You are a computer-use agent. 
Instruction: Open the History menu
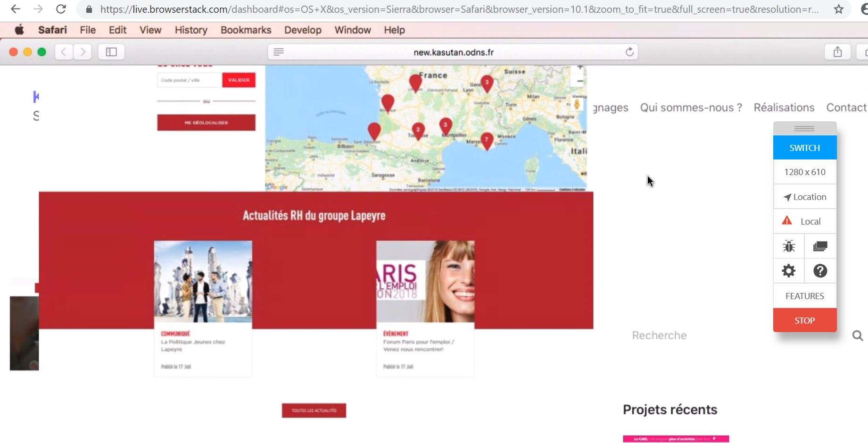(191, 30)
